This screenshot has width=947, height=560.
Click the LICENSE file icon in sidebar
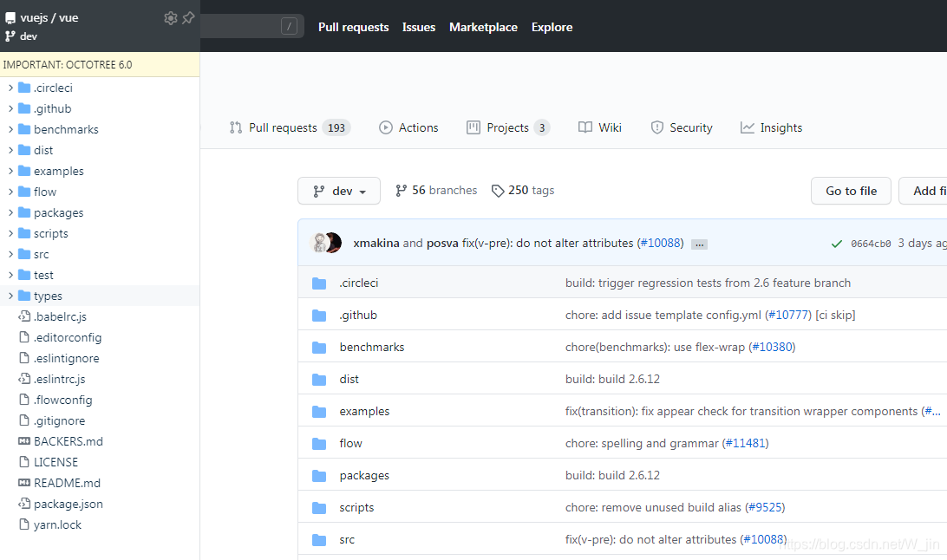(x=24, y=462)
